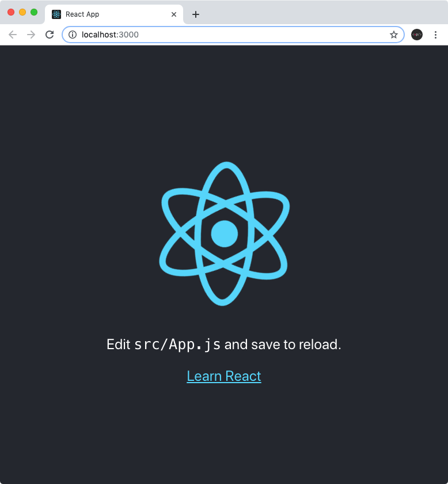
Task: Go back with the back arrow
Action: (x=13, y=35)
